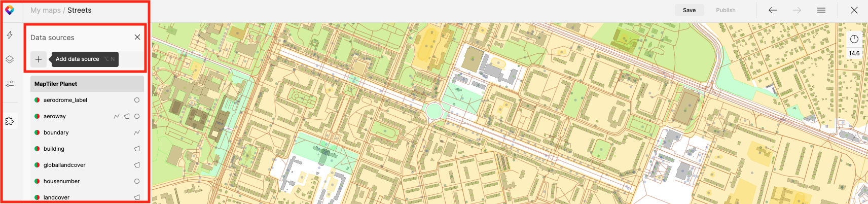Image resolution: width=868 pixels, height=204 pixels.
Task: Open the hamburger menu in top bar
Action: coord(821,10)
